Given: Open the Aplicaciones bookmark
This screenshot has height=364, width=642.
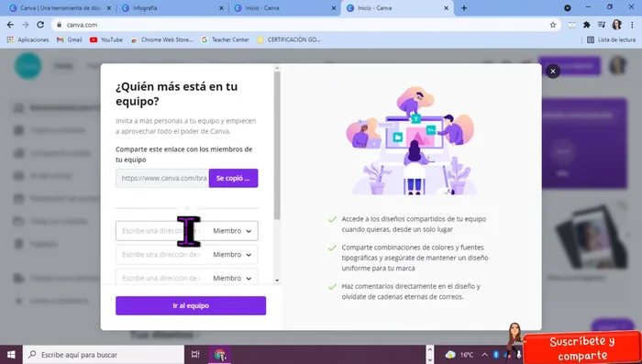Looking at the screenshot, I should (28, 39).
